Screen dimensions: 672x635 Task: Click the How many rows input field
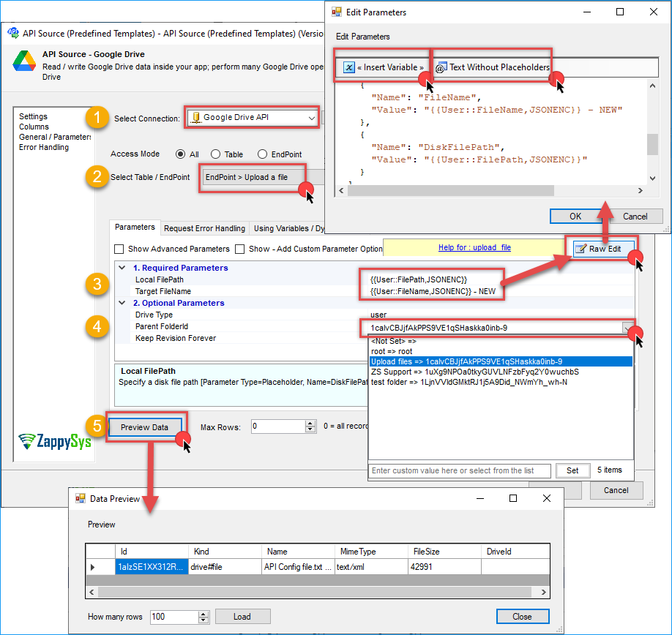pos(174,617)
